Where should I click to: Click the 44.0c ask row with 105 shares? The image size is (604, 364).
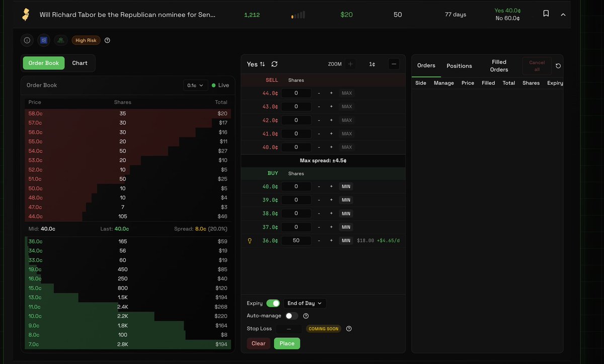click(x=128, y=216)
